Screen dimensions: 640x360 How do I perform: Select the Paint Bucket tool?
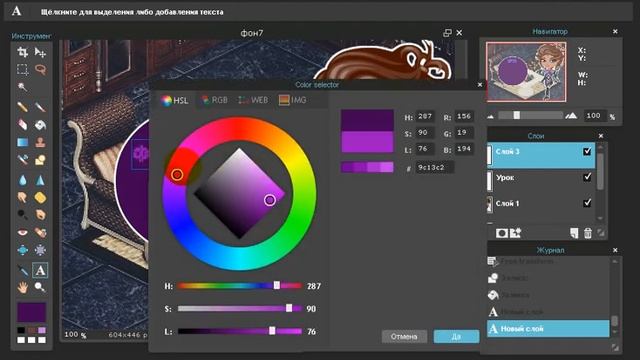click(40, 124)
